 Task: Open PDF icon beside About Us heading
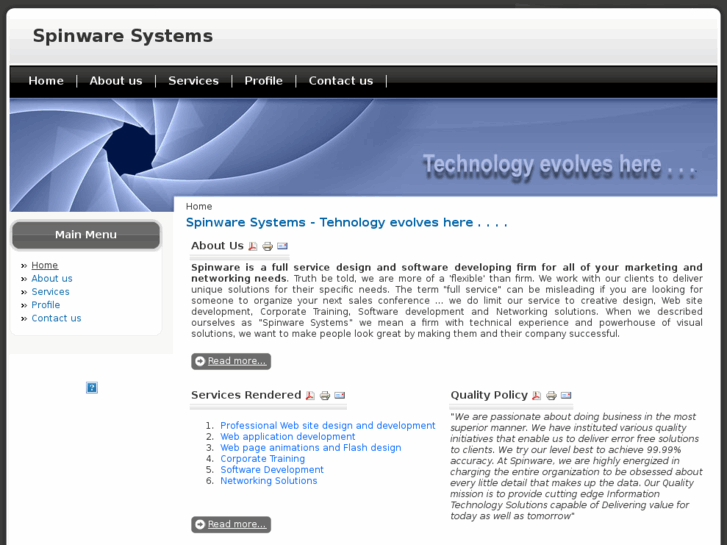click(253, 246)
